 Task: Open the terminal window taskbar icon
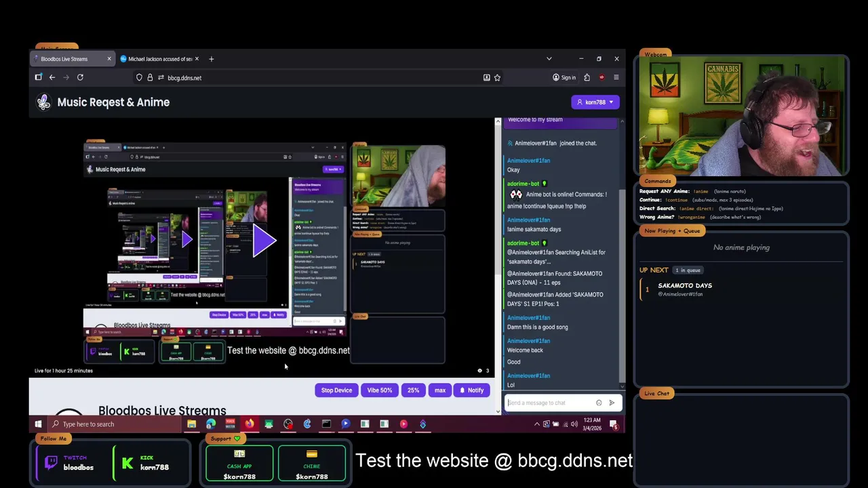tap(326, 424)
